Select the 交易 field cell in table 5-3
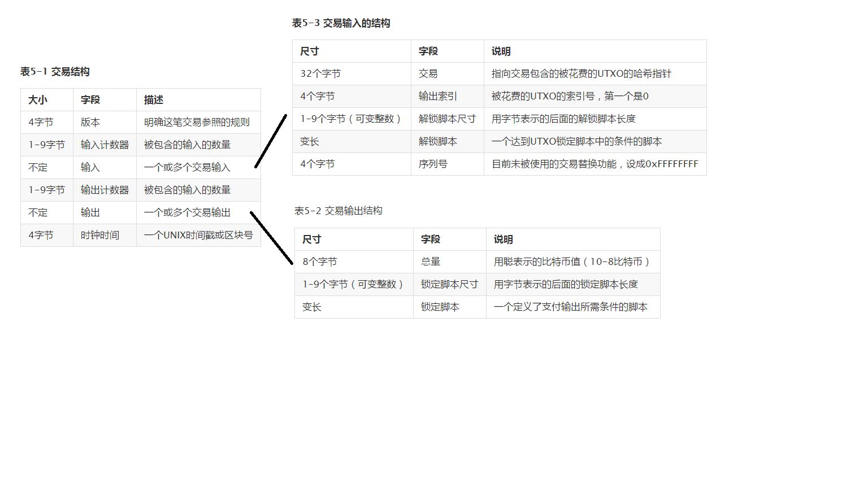Screen dimensions: 868x488 click(448, 74)
